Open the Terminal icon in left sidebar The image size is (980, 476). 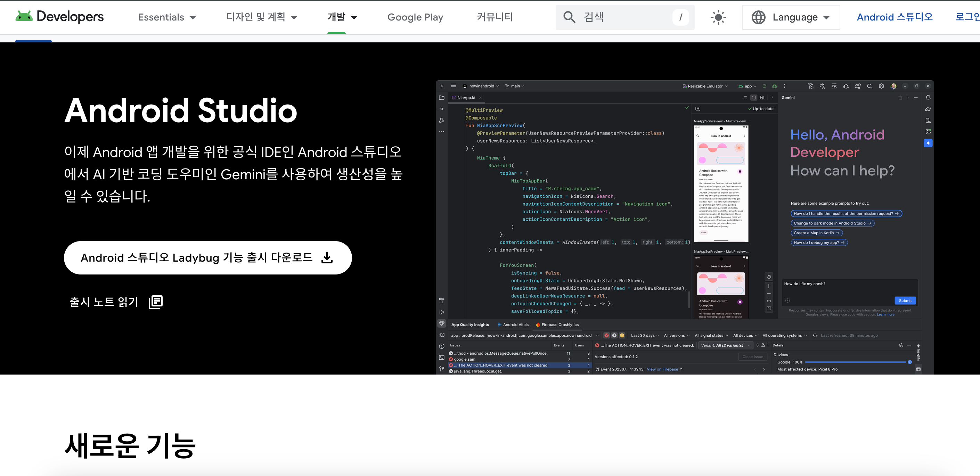(x=442, y=358)
